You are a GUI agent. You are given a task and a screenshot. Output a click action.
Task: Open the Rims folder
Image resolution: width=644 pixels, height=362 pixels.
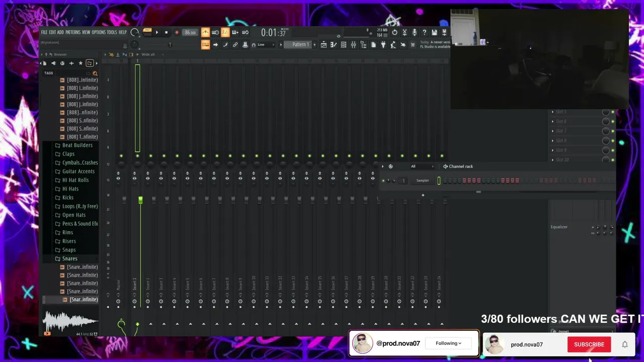(67, 232)
